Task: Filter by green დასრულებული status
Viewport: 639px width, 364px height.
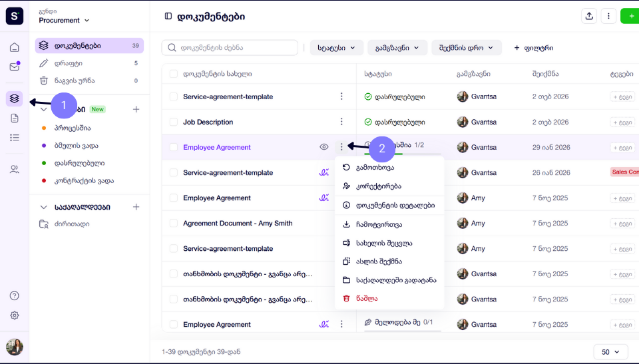Action: (x=74, y=163)
